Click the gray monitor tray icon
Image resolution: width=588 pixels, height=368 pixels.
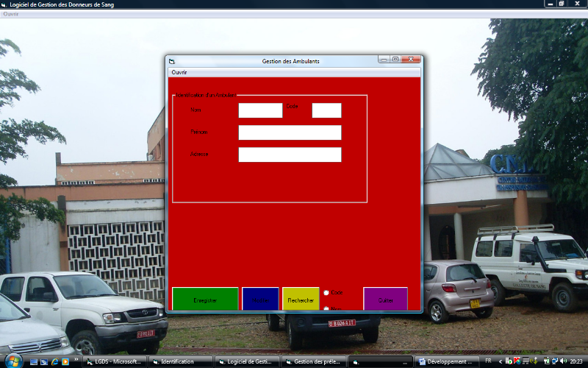pyautogui.click(x=526, y=361)
